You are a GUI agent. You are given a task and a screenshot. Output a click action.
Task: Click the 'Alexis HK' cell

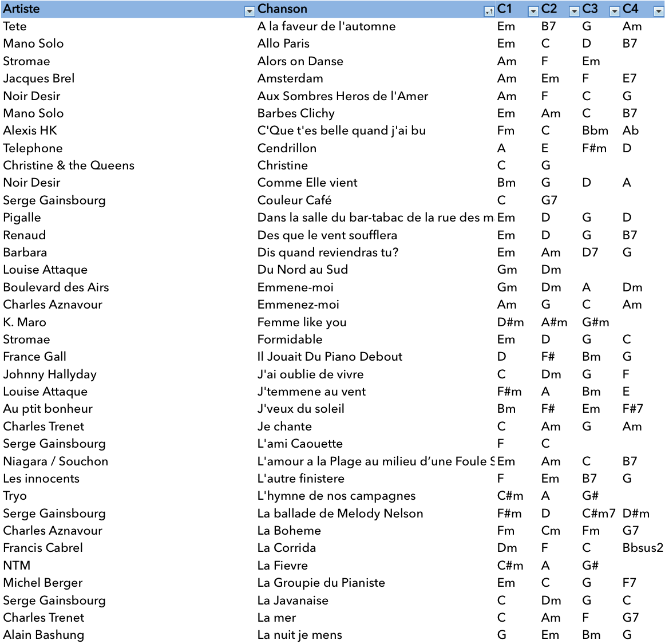[30, 131]
